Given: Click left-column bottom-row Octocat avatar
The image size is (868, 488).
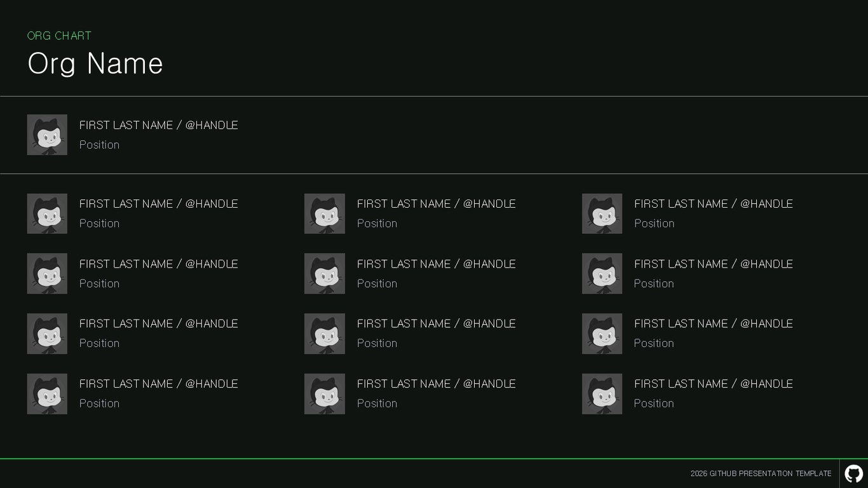Looking at the screenshot, I should 47,394.
